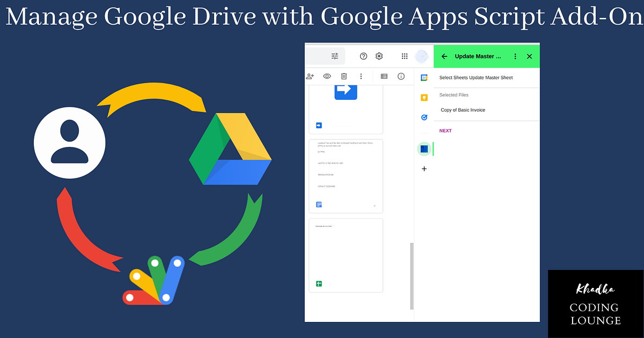Open search options with the sliders icon
Viewport: 644px width, 338px height.
[335, 56]
